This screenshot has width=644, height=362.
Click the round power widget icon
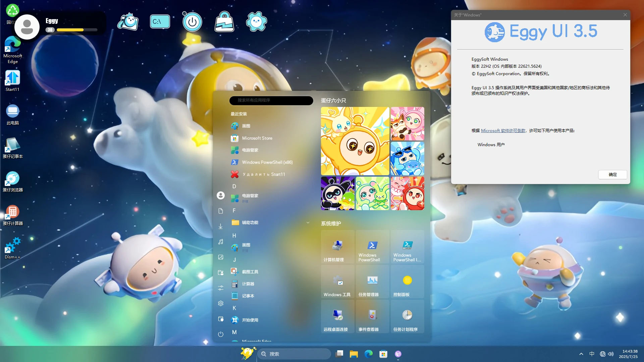[192, 22]
